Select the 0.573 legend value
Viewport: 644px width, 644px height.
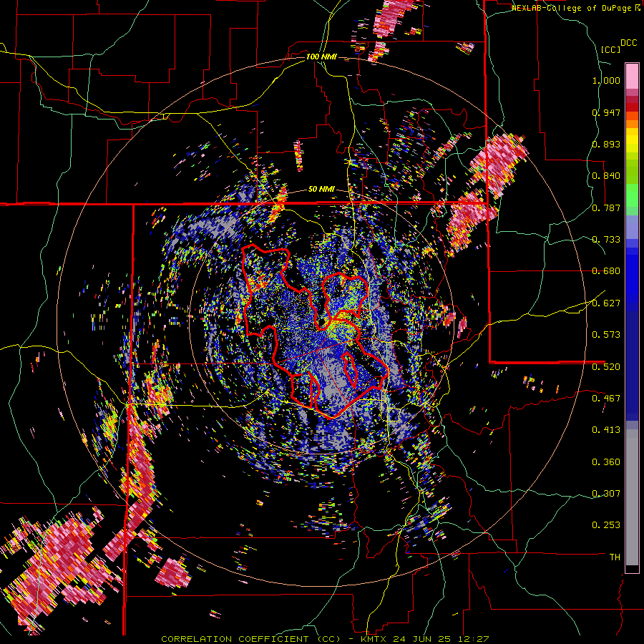click(606, 335)
